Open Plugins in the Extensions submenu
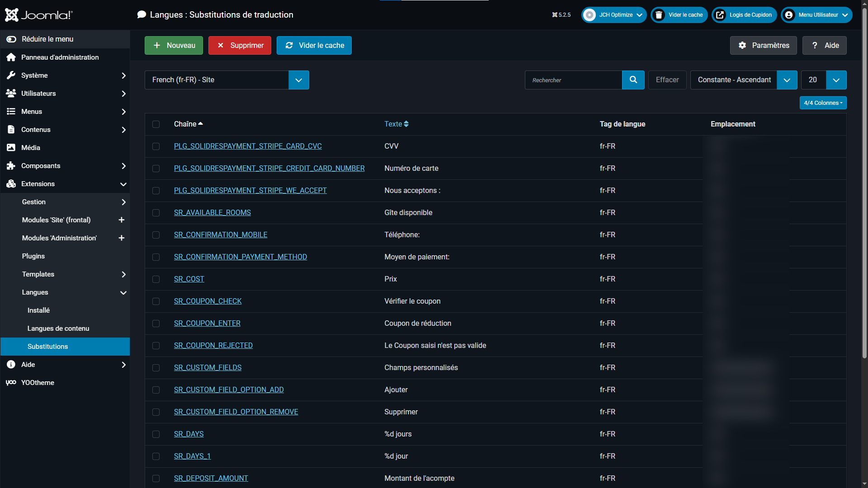 33,256
